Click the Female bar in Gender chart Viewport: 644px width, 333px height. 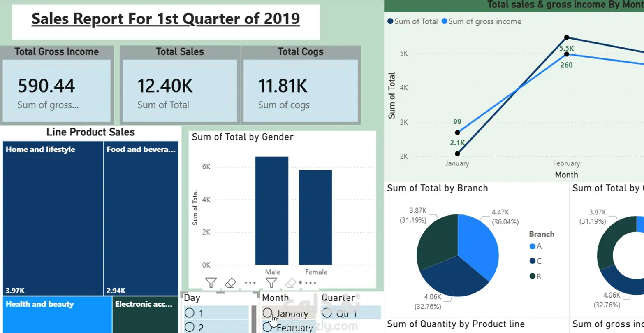pos(315,217)
